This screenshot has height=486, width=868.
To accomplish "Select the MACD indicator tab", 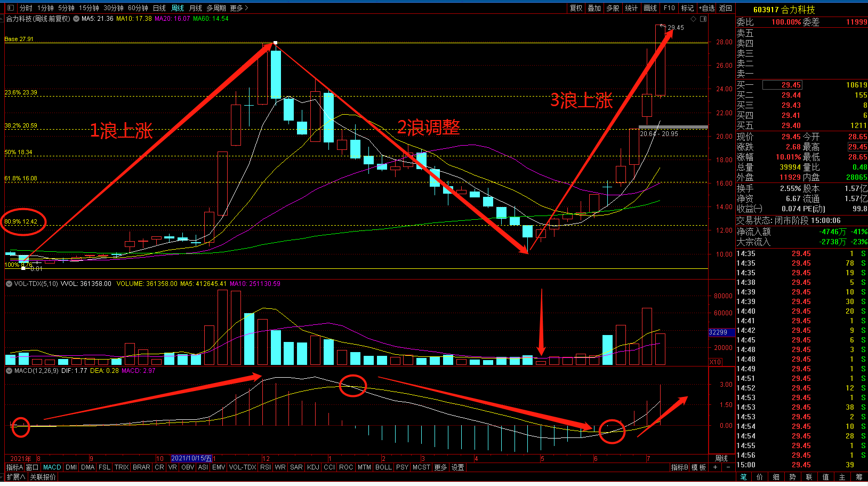I will pos(52,467).
